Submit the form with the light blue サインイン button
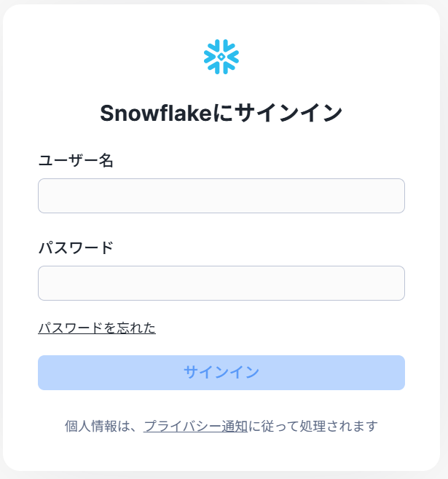Image resolution: width=448 pixels, height=479 pixels. (x=221, y=373)
